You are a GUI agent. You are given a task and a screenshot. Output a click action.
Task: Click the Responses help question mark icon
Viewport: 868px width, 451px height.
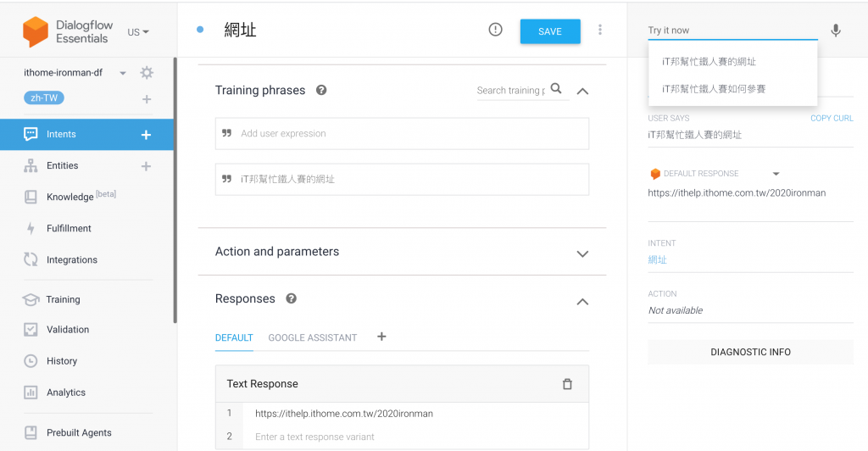click(291, 299)
